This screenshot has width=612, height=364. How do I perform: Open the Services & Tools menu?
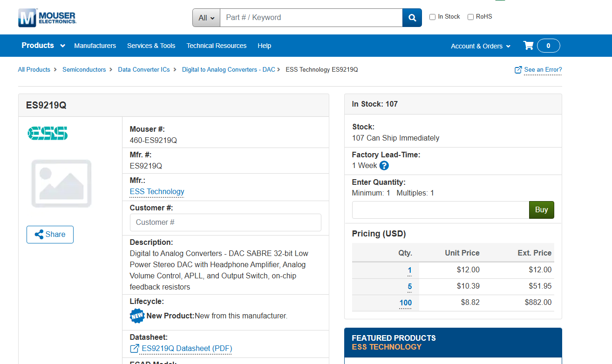pyautogui.click(x=151, y=46)
